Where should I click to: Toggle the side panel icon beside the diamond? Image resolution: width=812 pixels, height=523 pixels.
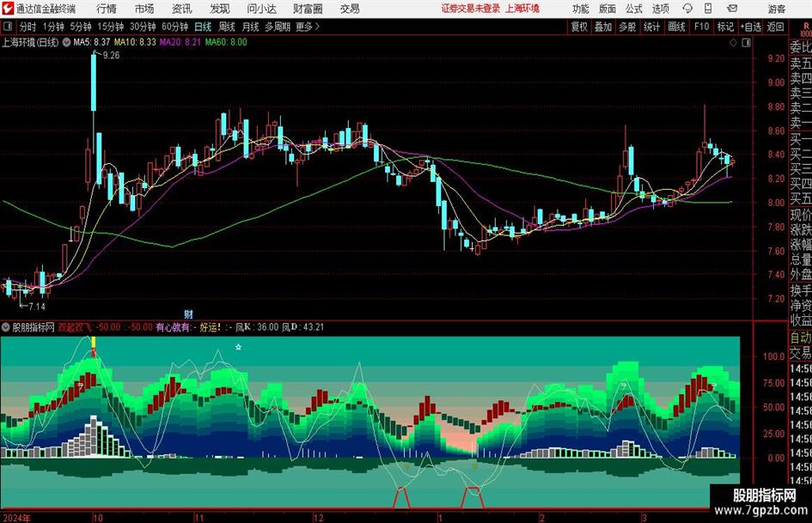click(746, 43)
